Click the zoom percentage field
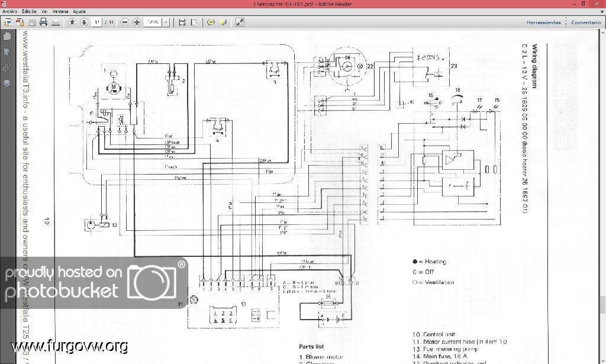 point(153,22)
